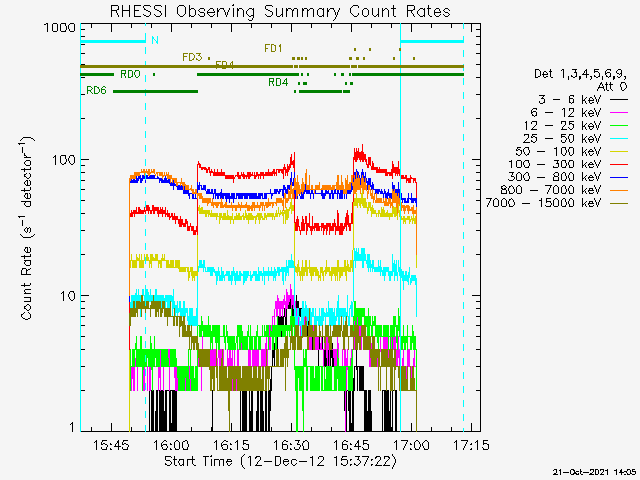
Task: Select the 300 - 800 keV blue legend line
Action: pos(619,177)
